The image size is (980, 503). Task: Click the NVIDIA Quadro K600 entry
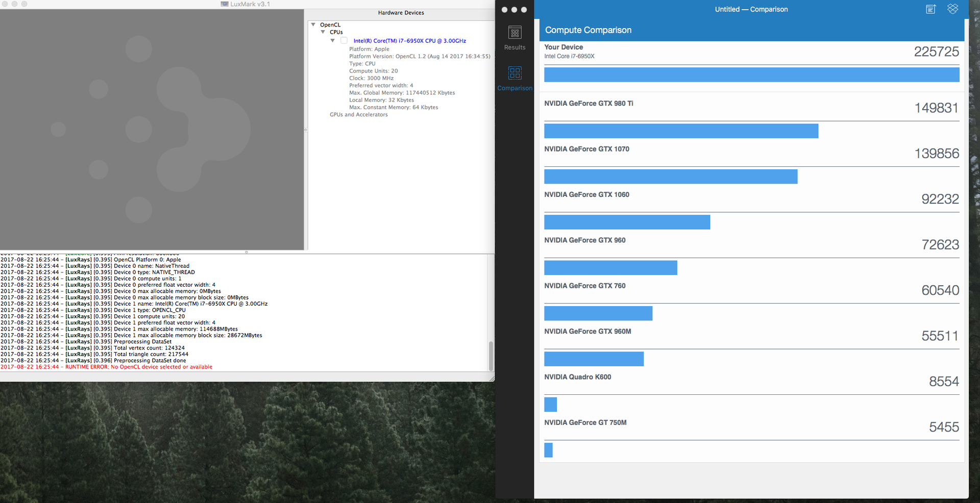pyautogui.click(x=577, y=377)
